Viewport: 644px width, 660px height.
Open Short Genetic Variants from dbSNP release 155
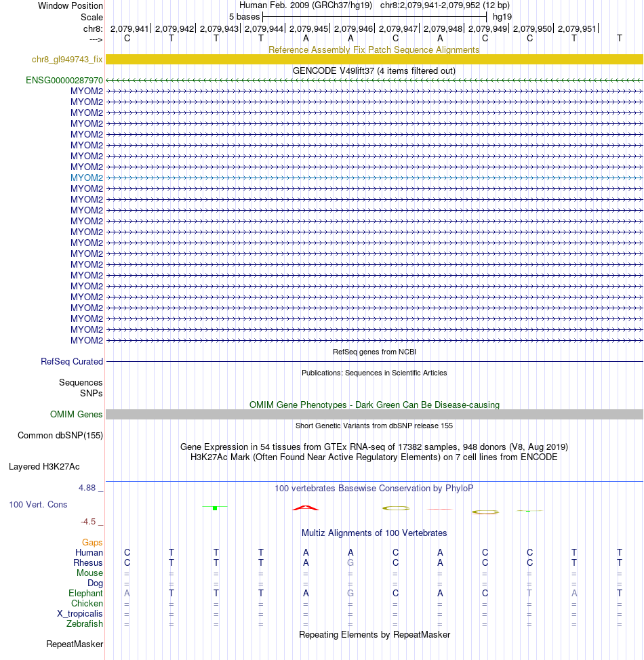point(374,426)
